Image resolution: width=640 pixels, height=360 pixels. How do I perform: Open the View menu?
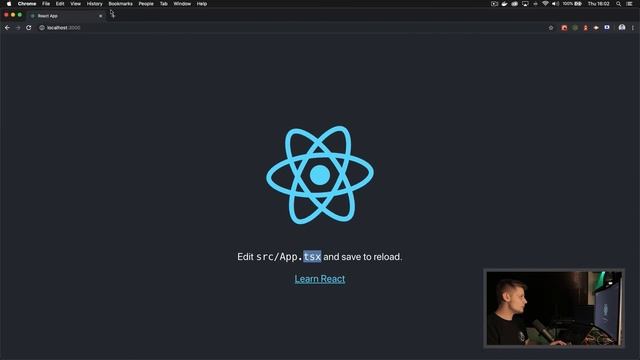76,4
